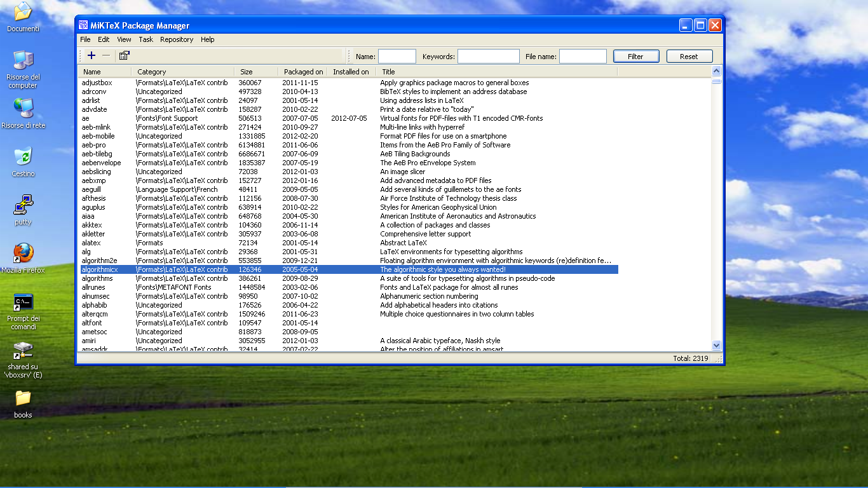Open the View menu
868x488 pixels.
coord(124,39)
